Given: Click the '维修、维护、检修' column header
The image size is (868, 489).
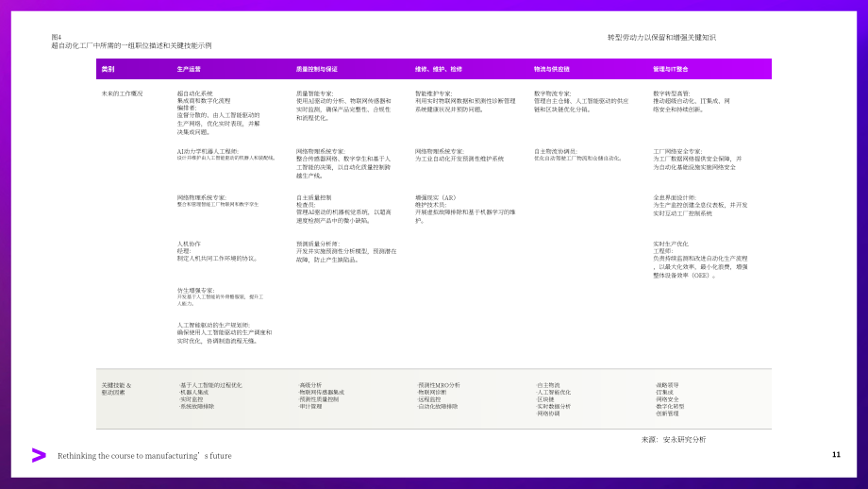Looking at the screenshot, I should click(x=439, y=69).
